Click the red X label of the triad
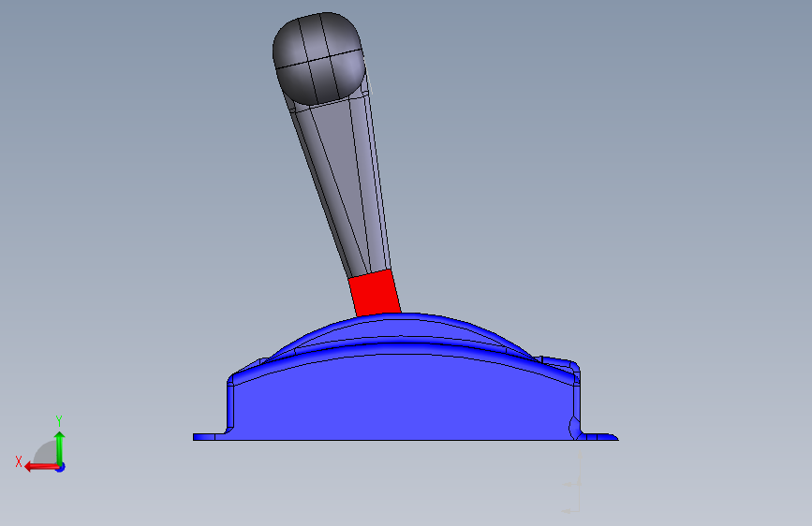This screenshot has height=526, width=812. pyautogui.click(x=19, y=461)
